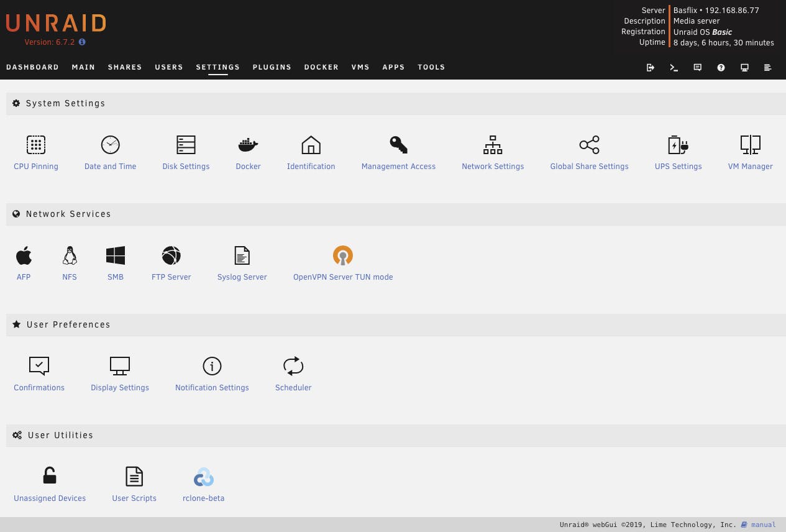786x532 pixels.
Task: Open the manual link in footer
Action: pyautogui.click(x=763, y=525)
